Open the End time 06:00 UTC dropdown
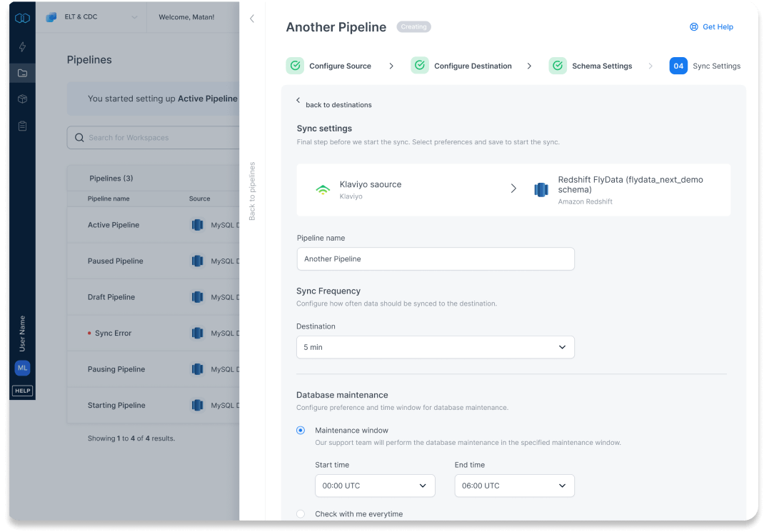The width and height of the screenshot is (764, 532). (514, 486)
